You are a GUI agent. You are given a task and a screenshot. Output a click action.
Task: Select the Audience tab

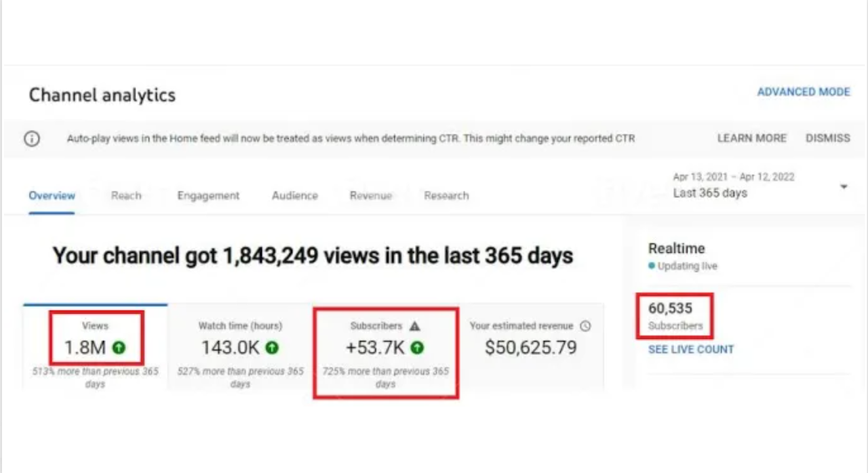click(294, 196)
